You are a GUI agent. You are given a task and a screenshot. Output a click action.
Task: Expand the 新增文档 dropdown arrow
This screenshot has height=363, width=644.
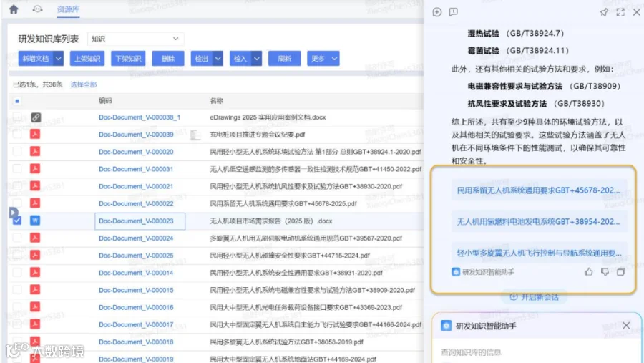coord(59,59)
